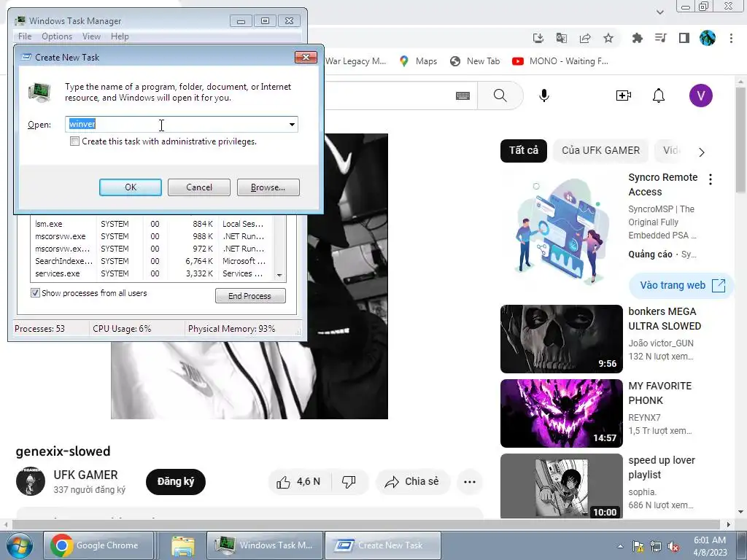Click the Chrome tab search chevron
This screenshot has height=560, width=747.
659,12
